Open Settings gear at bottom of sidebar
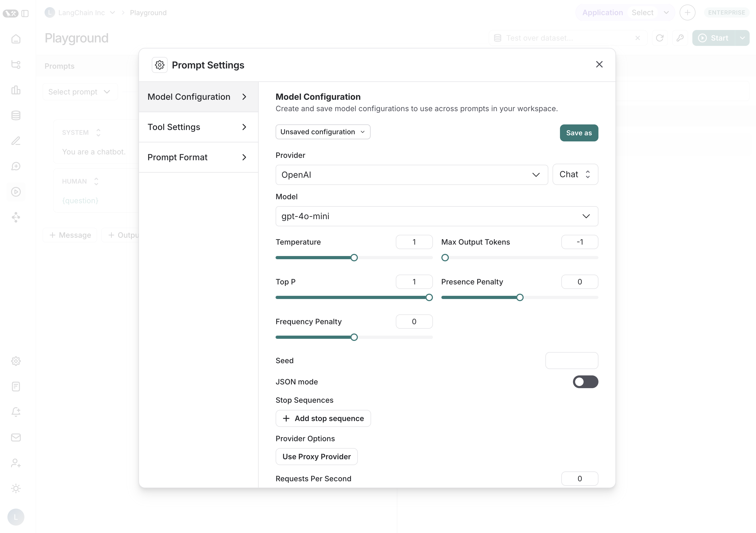Viewport: 756px width, 533px height. [16, 361]
